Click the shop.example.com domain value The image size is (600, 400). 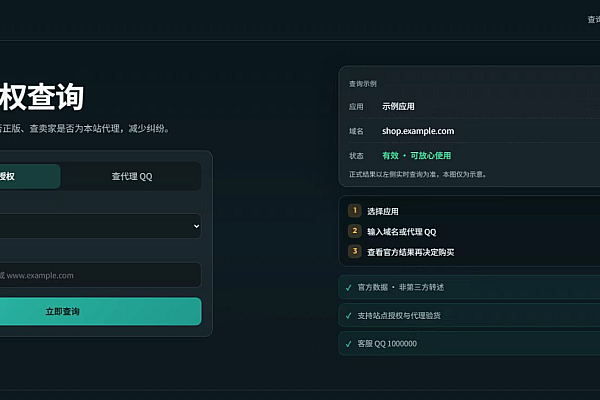418,131
